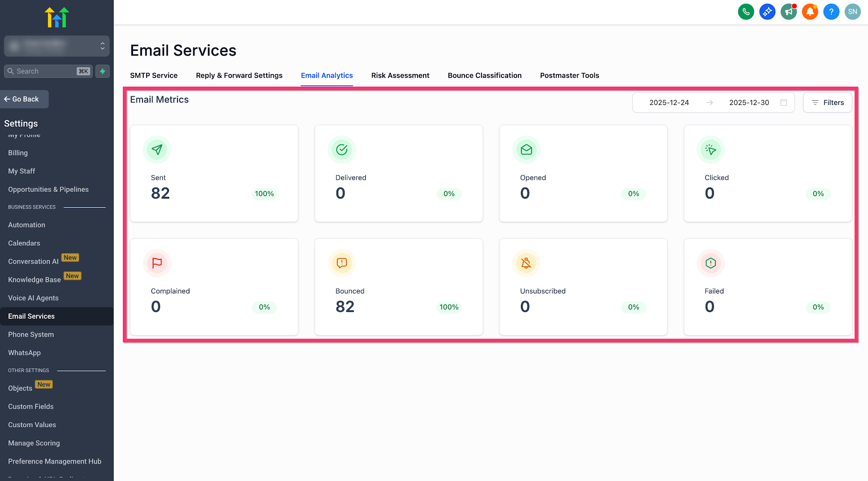Open Conversation AI settings
868x481 pixels.
pyautogui.click(x=33, y=262)
